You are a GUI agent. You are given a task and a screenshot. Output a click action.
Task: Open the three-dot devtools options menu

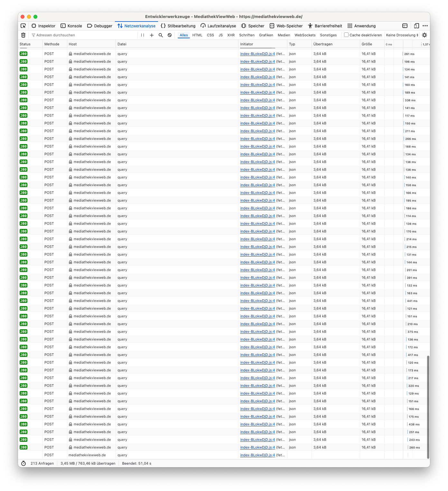point(425,26)
